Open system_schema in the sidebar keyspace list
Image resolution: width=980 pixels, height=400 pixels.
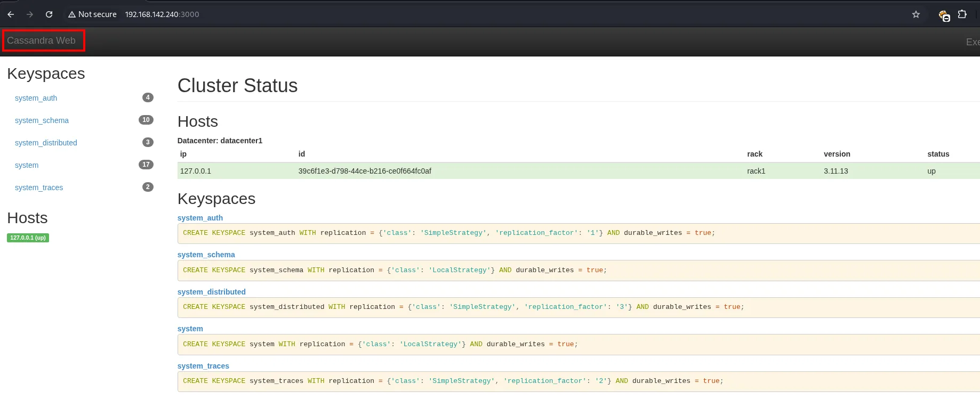tap(42, 120)
